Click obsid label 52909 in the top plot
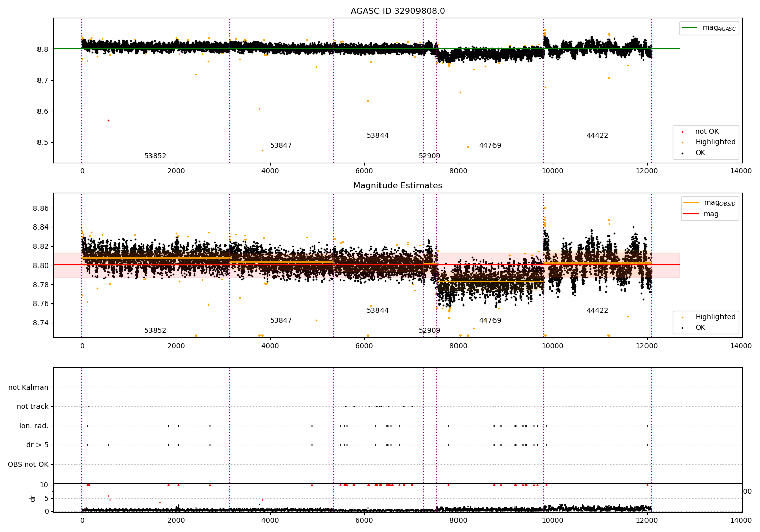Screen dimensions: 760x532 429,156
